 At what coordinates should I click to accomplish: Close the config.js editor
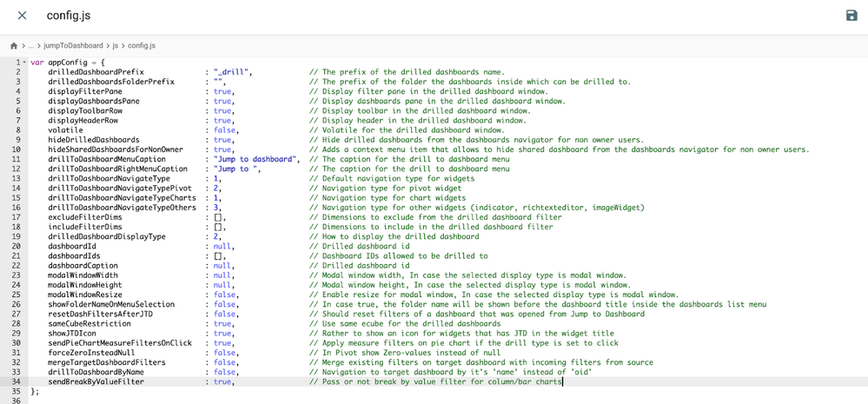(x=22, y=16)
